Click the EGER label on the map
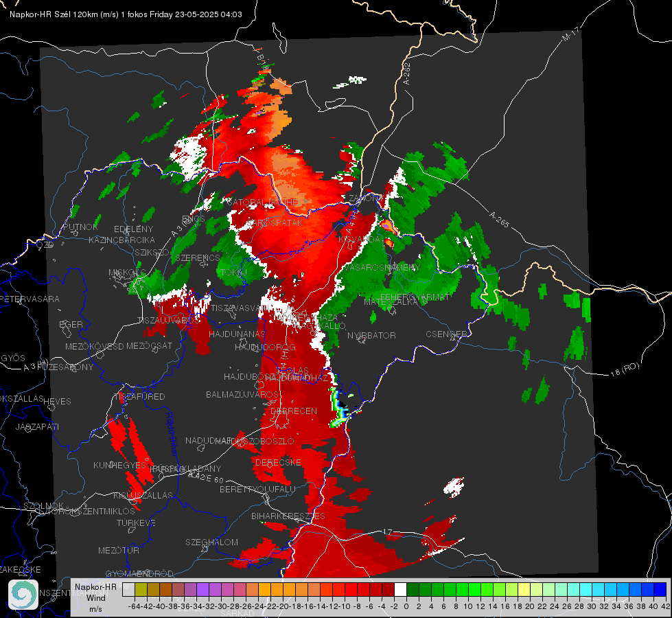 tap(71, 324)
